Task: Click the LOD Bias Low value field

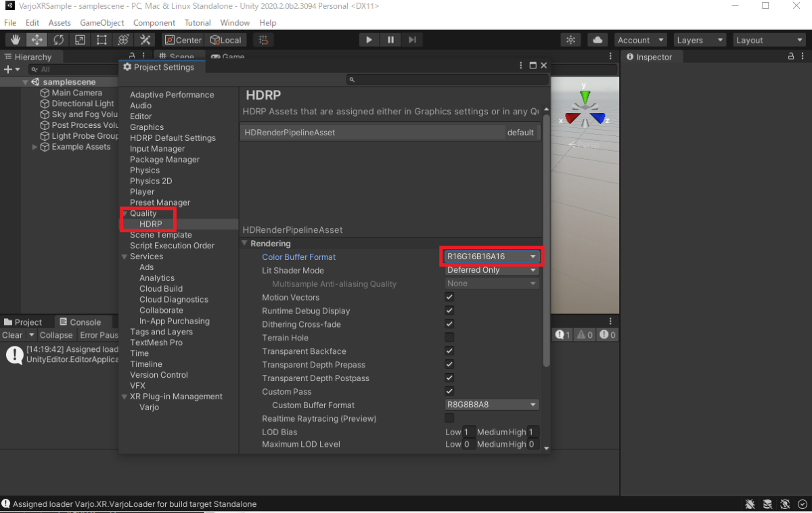Action: (469, 432)
